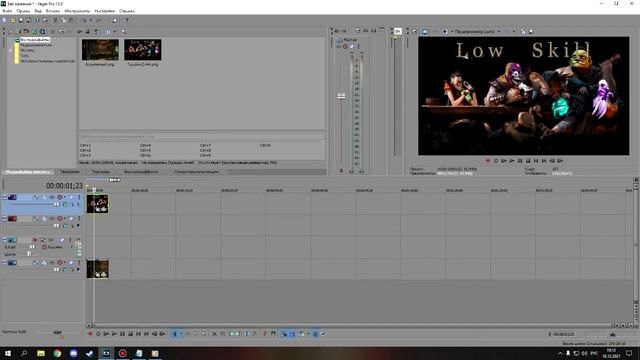Switch to the Видеоэффекты tab
Viewport: 640px width, 360px height.
(141, 172)
